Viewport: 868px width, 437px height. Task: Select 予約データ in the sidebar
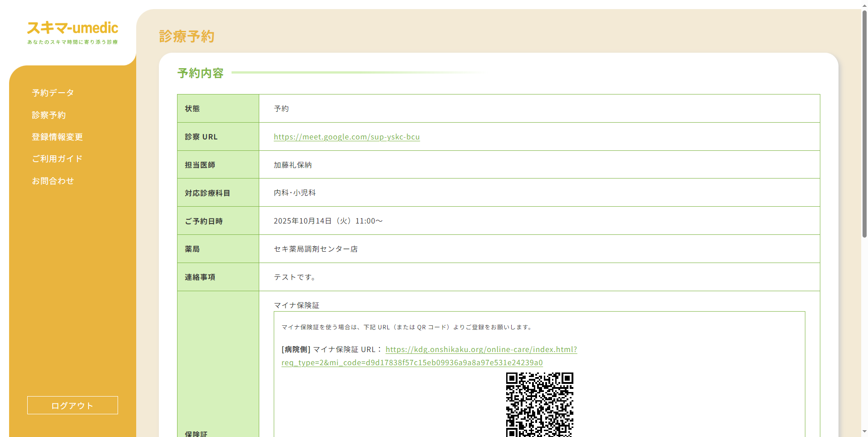point(52,93)
